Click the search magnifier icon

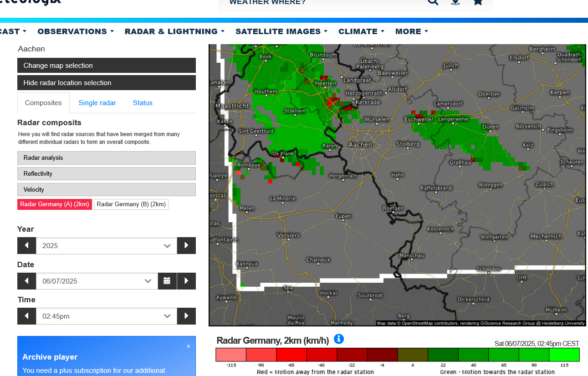[x=433, y=1]
